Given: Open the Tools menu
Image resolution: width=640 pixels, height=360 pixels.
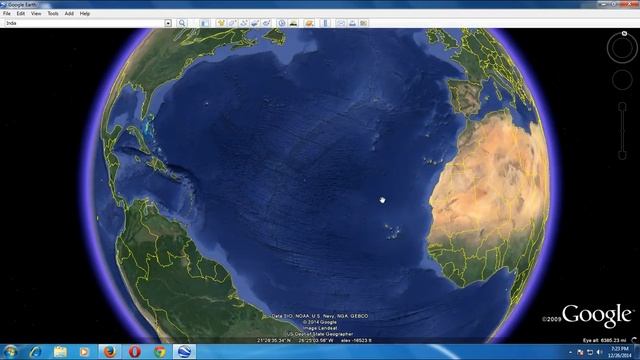Looking at the screenshot, I should [x=53, y=13].
